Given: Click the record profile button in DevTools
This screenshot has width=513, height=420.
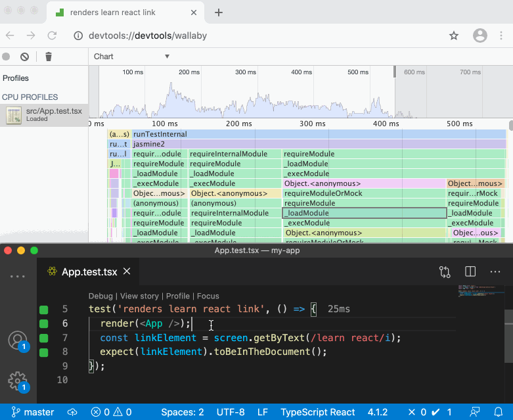Looking at the screenshot, I should (6, 57).
